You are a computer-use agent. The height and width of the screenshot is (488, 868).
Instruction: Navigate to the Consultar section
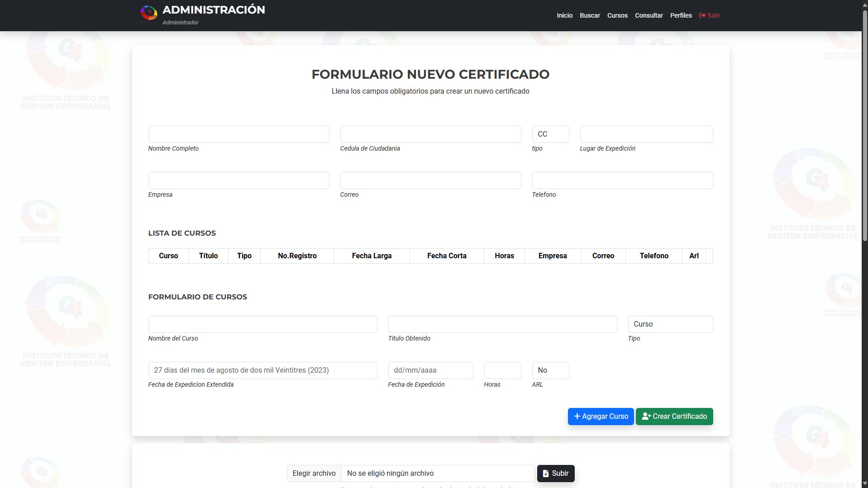coord(649,15)
